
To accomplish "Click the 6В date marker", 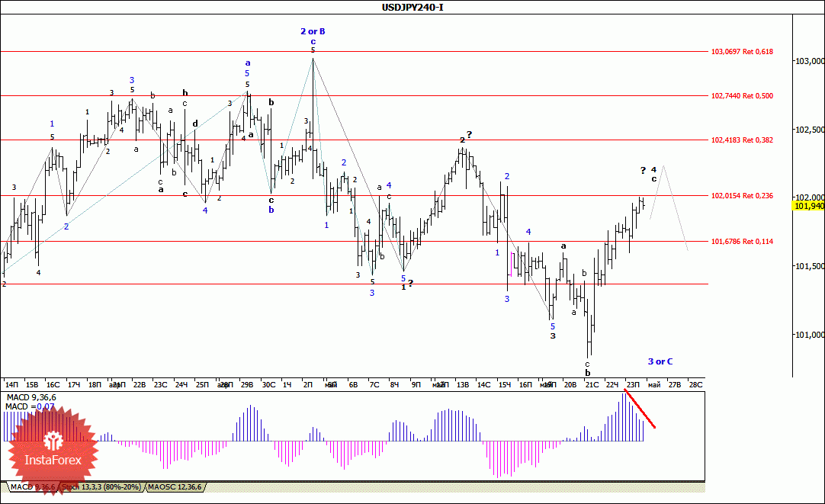I will 353,384.
